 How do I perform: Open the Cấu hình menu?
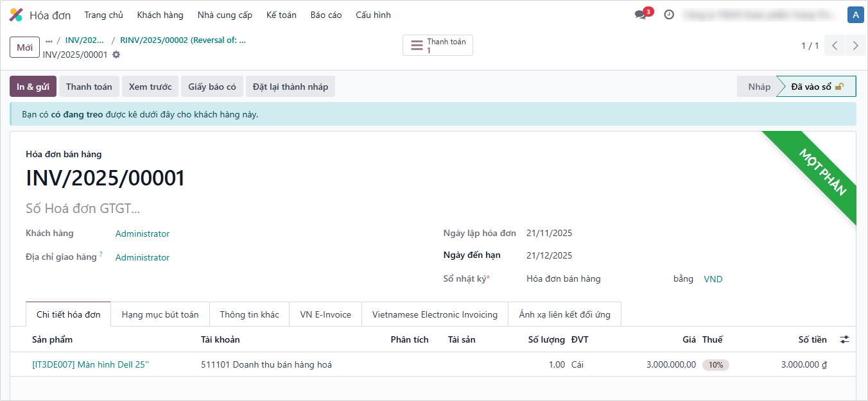click(373, 15)
